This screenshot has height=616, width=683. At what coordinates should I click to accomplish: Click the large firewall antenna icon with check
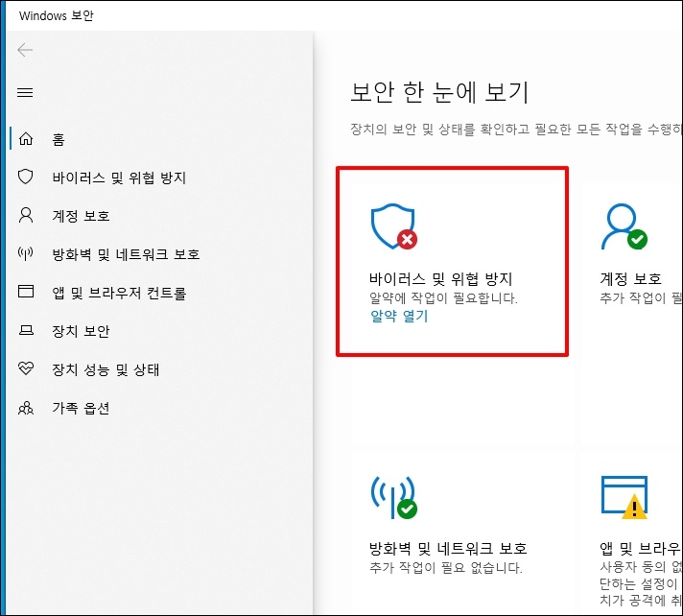(393, 498)
